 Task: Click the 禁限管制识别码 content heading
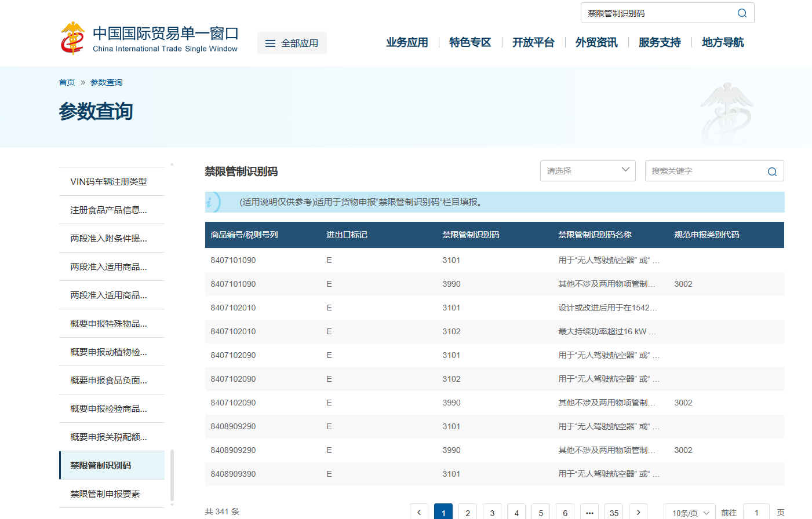coord(241,171)
